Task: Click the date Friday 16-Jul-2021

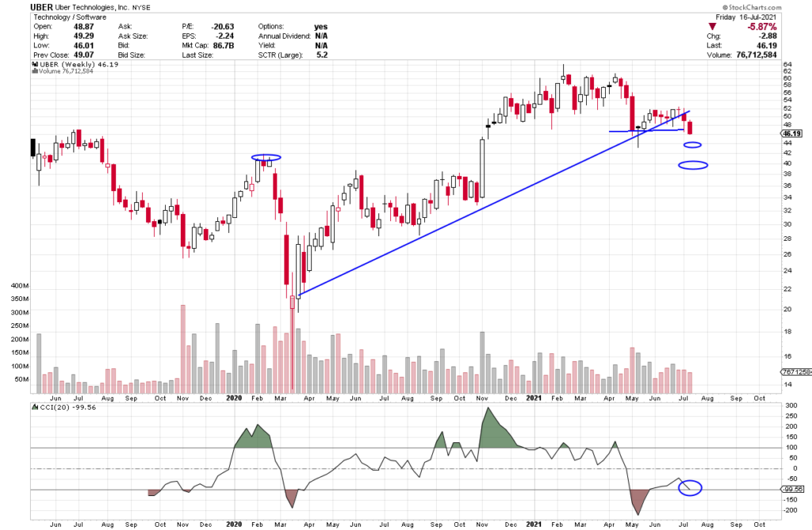Action: pyautogui.click(x=746, y=17)
